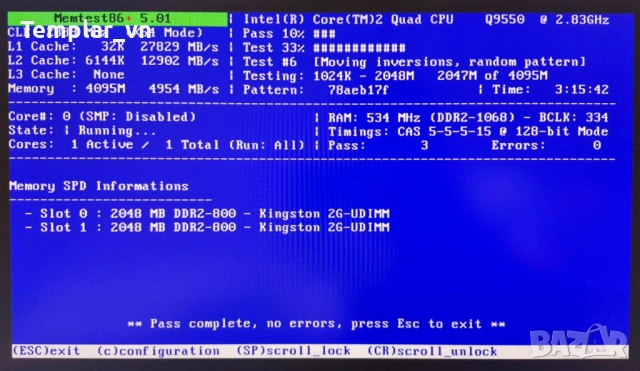Select the Slot 1 Kingston 2G-UDIMM row
The height and width of the screenshot is (371, 640).
[x=207, y=227]
